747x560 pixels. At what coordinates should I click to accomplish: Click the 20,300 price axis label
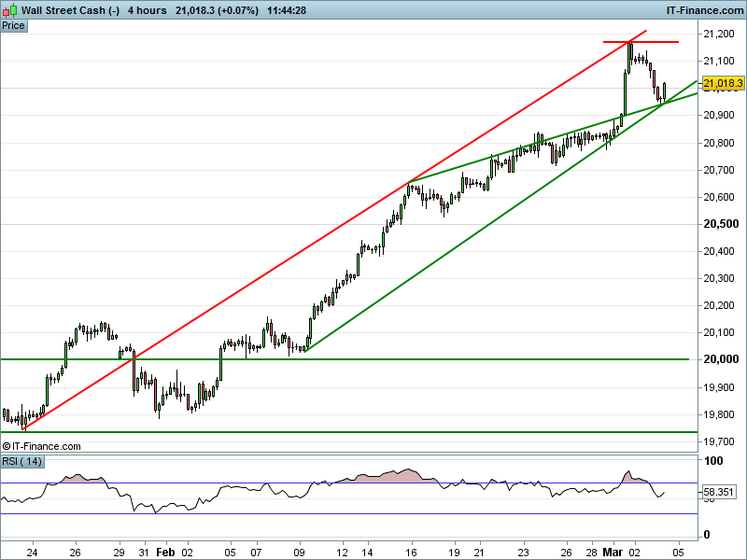point(719,278)
